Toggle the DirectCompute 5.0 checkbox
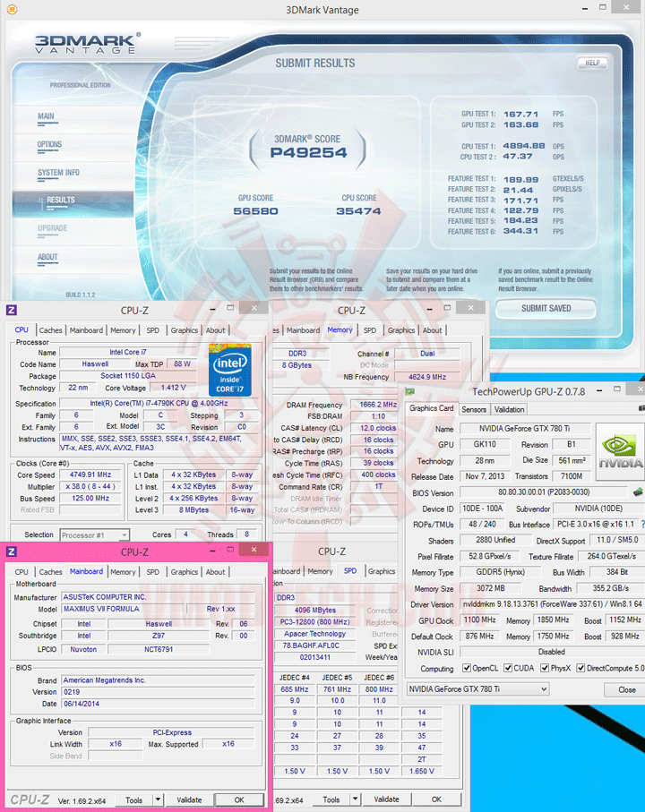 tap(580, 668)
